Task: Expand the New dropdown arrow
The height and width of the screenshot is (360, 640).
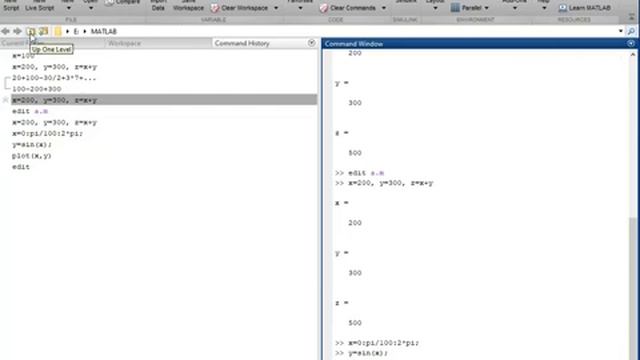Action: click(x=69, y=8)
